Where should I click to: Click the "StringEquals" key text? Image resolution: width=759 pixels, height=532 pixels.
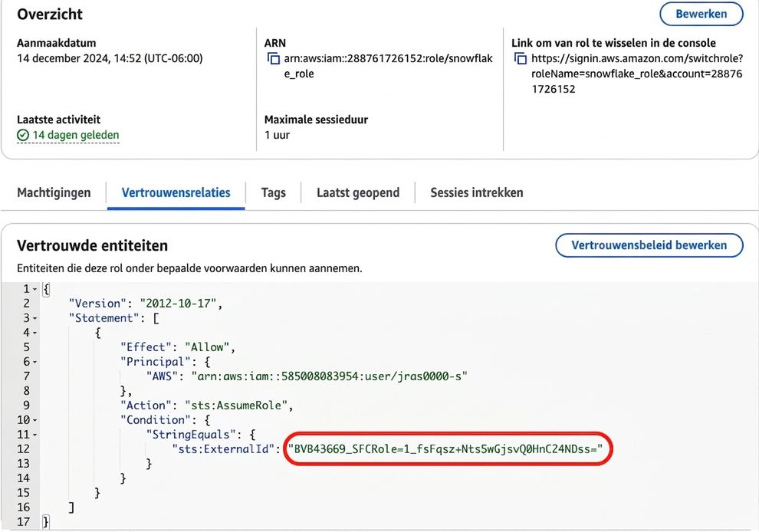coord(191,434)
